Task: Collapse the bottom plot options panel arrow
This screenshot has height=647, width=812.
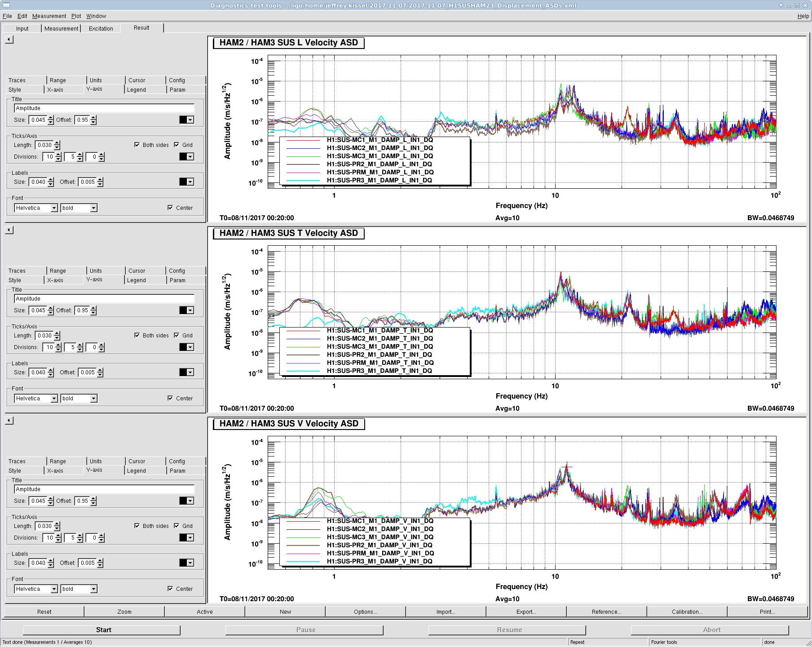Action: pos(9,421)
